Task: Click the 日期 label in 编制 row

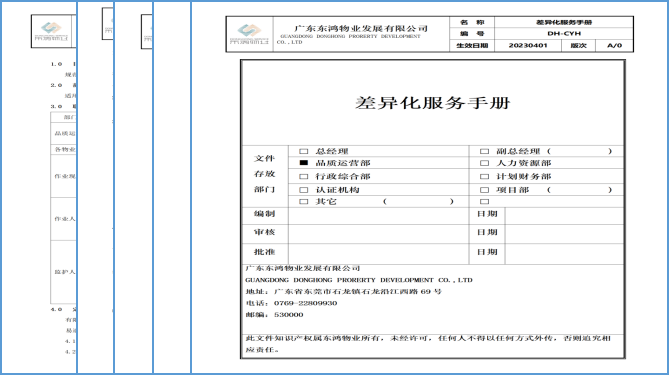Action: coord(487,214)
